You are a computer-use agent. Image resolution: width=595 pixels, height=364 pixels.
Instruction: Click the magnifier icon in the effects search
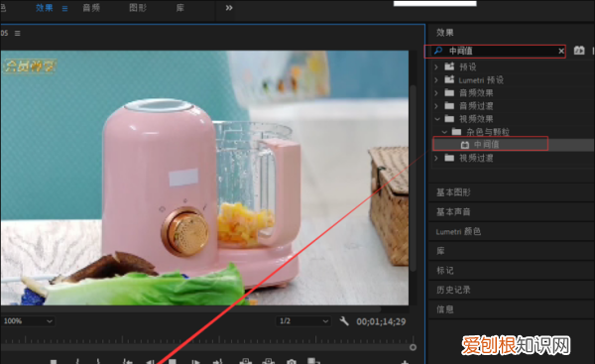438,51
